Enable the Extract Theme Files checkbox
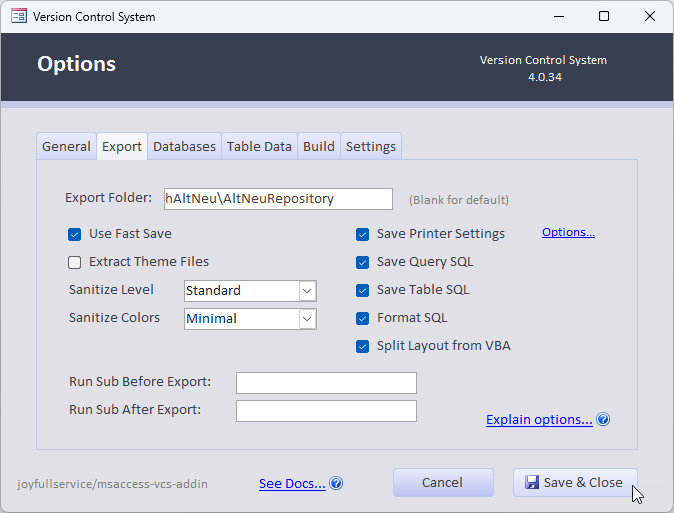 pos(74,262)
